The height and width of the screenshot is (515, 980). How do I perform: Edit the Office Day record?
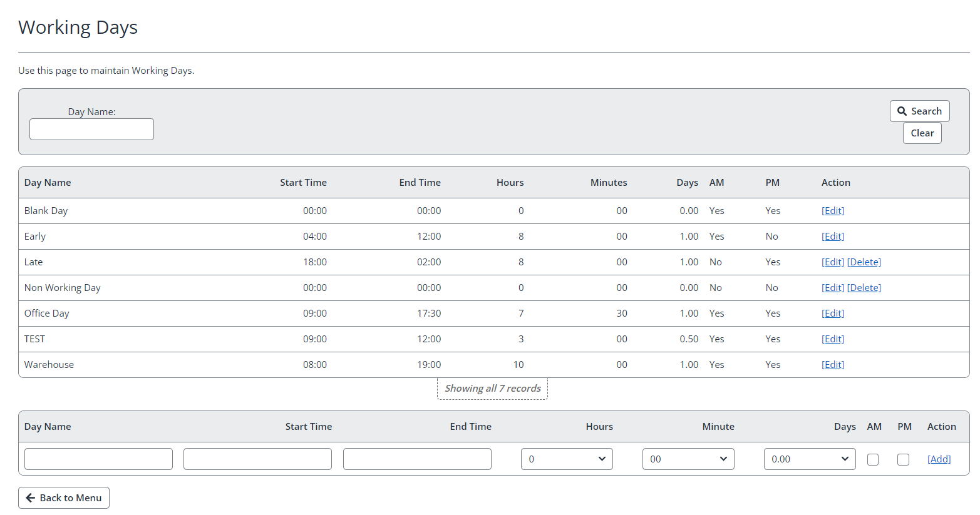[x=832, y=314]
